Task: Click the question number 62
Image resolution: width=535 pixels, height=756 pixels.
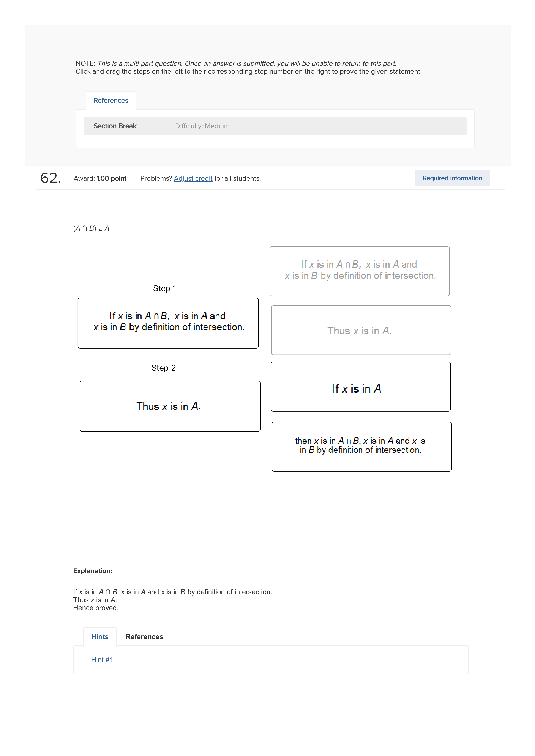Action: [x=51, y=178]
